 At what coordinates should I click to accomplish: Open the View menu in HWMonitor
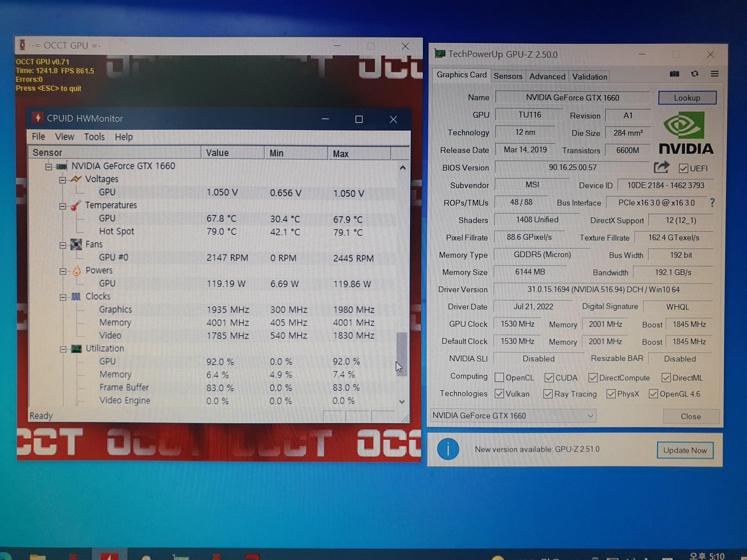[64, 137]
